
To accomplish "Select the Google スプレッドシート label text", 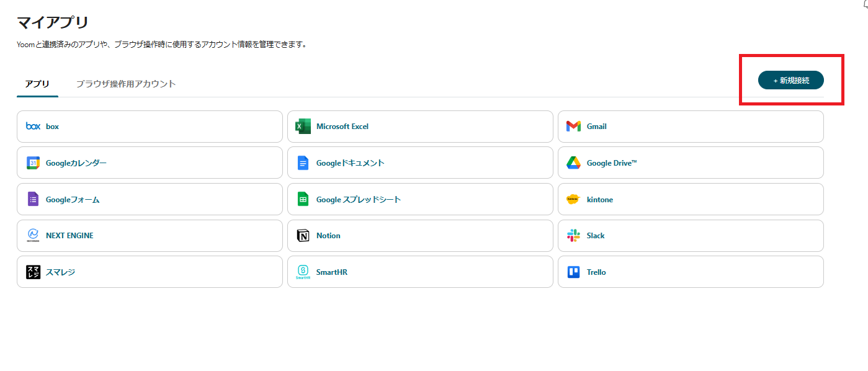I will click(359, 200).
